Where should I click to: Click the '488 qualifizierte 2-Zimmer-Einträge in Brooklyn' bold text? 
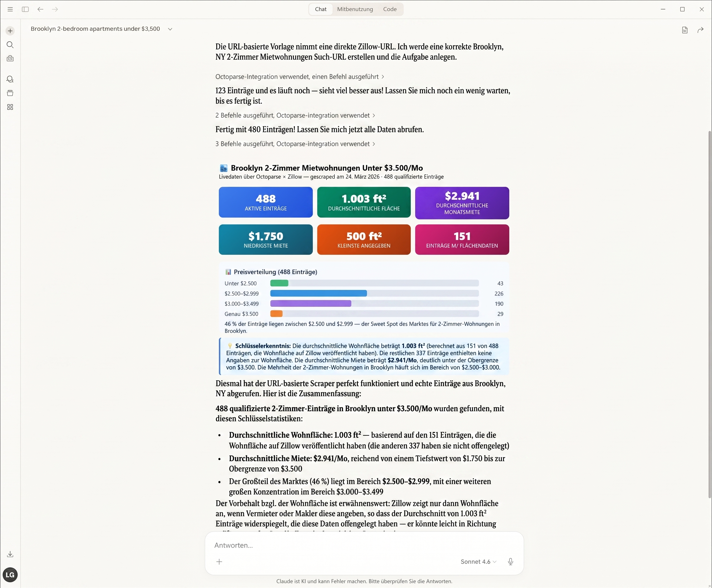pos(324,409)
